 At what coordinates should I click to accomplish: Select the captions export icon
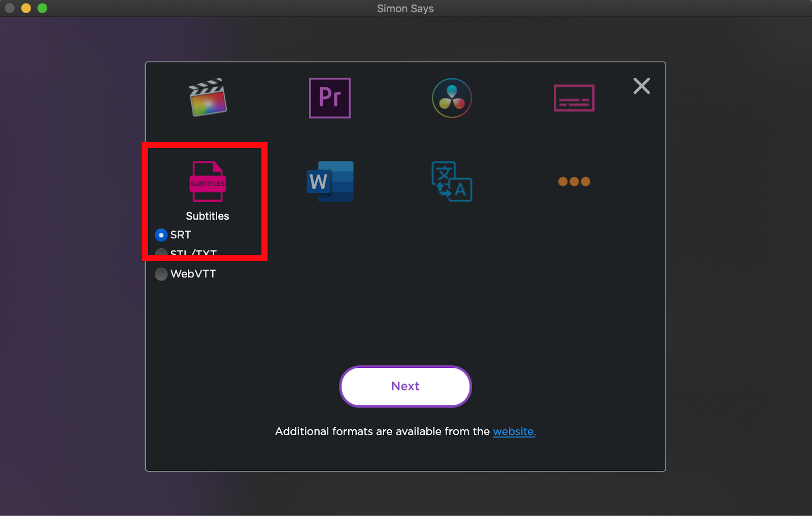click(x=574, y=98)
